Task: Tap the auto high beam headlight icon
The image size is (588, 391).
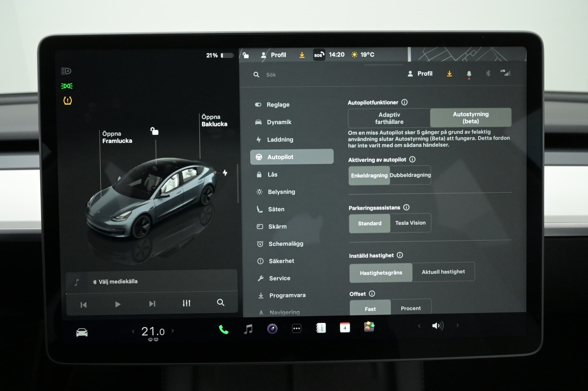Action: pyautogui.click(x=66, y=71)
